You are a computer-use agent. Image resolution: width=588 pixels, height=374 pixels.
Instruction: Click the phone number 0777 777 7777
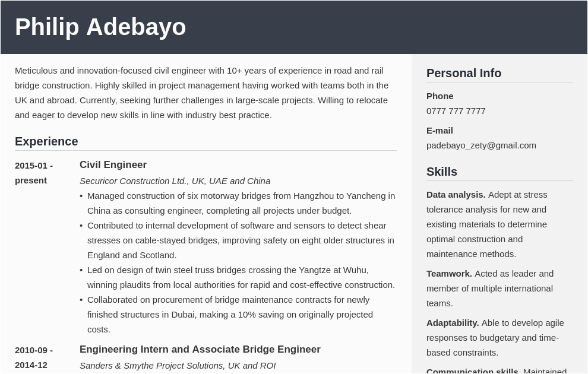(456, 111)
